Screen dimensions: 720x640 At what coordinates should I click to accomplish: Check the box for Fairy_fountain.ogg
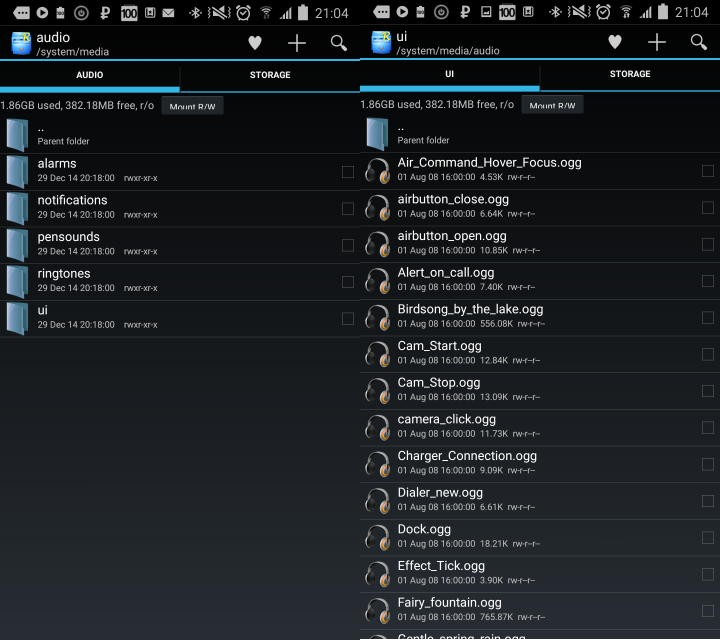[x=708, y=611]
